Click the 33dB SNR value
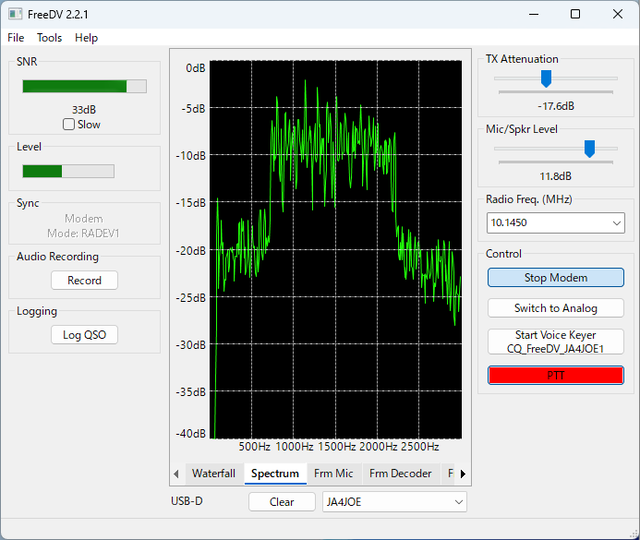The width and height of the screenshot is (640, 540). pos(84,110)
